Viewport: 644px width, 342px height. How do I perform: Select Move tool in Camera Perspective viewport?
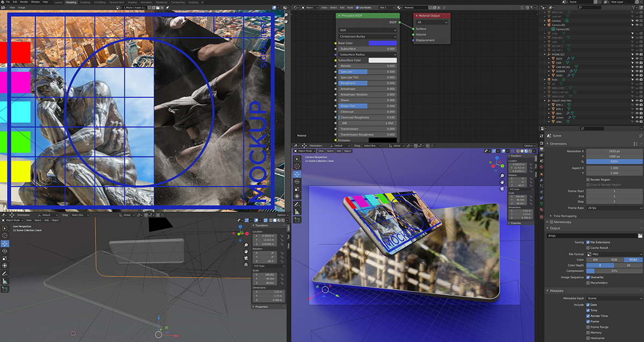point(297,174)
